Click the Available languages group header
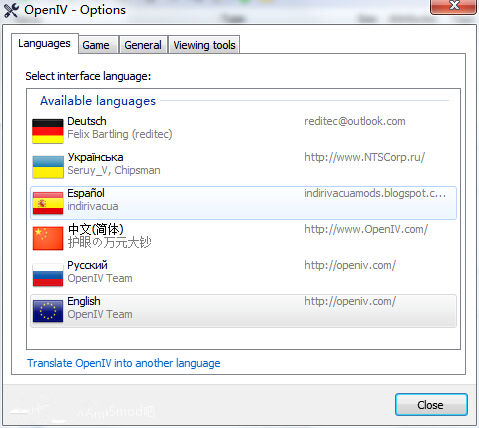Image resolution: width=479 pixels, height=428 pixels. point(98,101)
